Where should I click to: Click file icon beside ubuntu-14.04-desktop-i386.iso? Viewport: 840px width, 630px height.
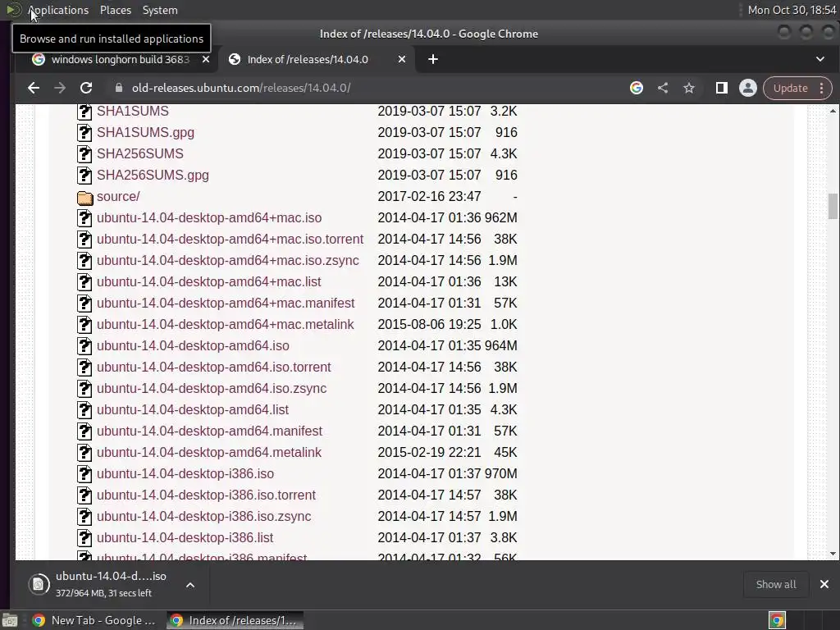click(x=84, y=474)
